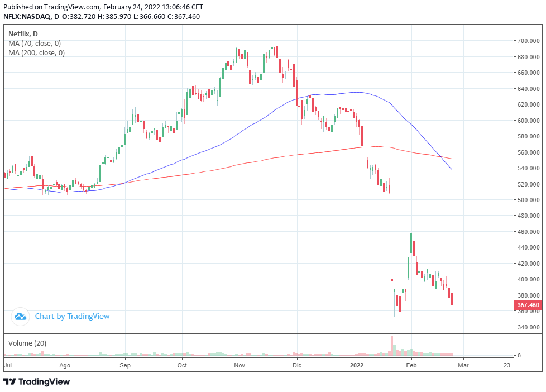
Task: Click the tallest volume bar in late January
Action: 392,345
